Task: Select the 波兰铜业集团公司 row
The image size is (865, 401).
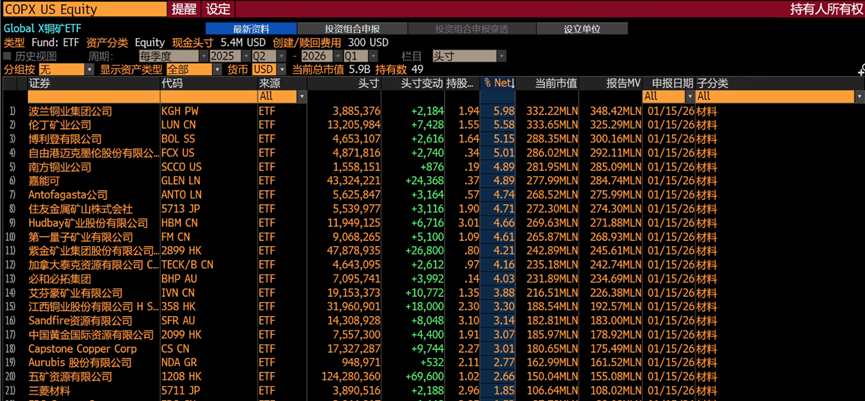Action: click(x=433, y=111)
